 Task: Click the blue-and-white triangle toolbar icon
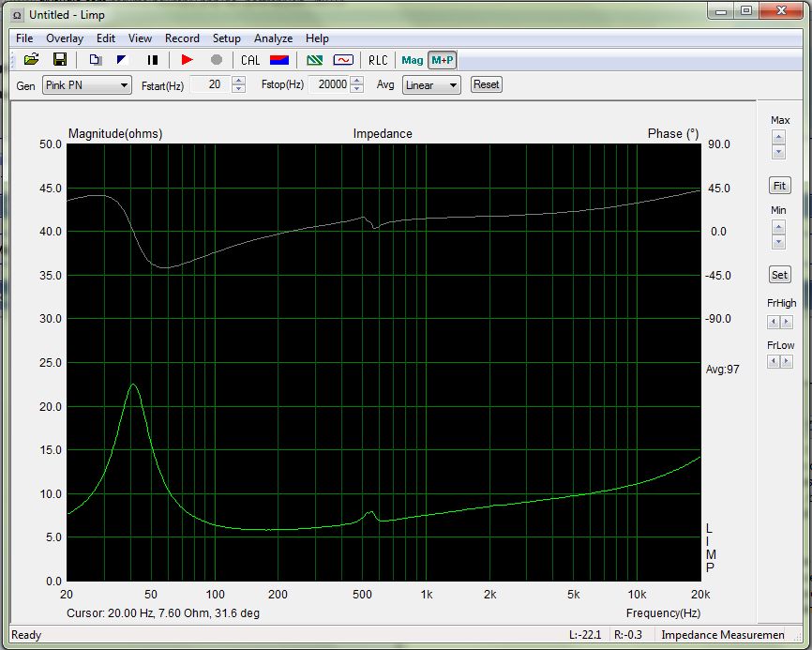[x=122, y=60]
